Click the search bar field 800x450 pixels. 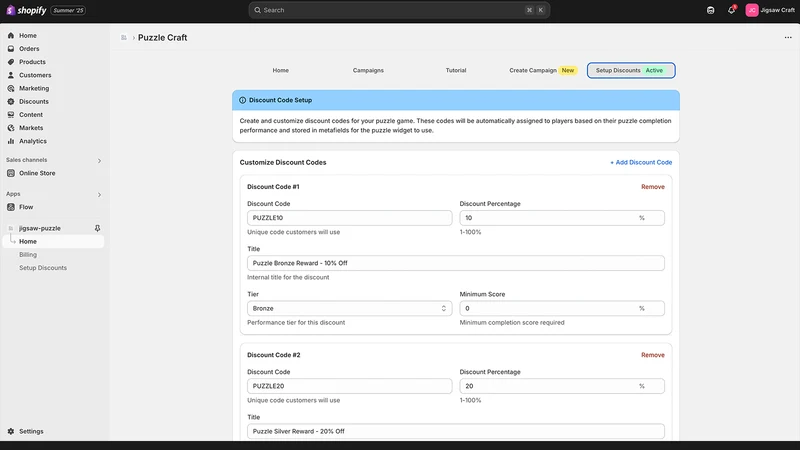(x=399, y=10)
